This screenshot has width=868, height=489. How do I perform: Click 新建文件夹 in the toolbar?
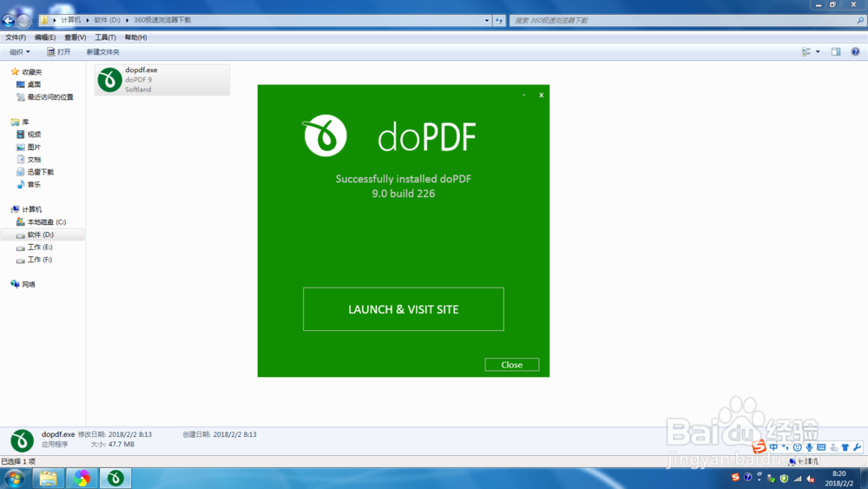pyautogui.click(x=103, y=52)
